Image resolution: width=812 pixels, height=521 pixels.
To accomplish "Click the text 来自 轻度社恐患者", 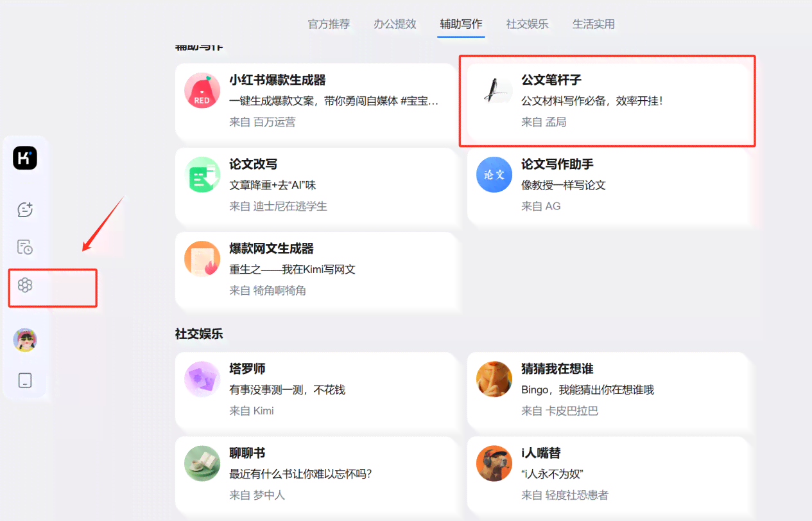I will click(x=565, y=495).
